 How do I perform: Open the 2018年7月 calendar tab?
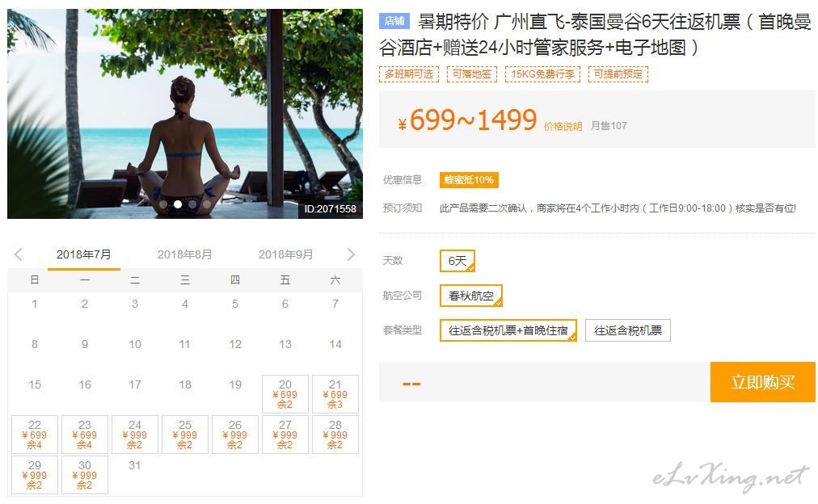84,254
